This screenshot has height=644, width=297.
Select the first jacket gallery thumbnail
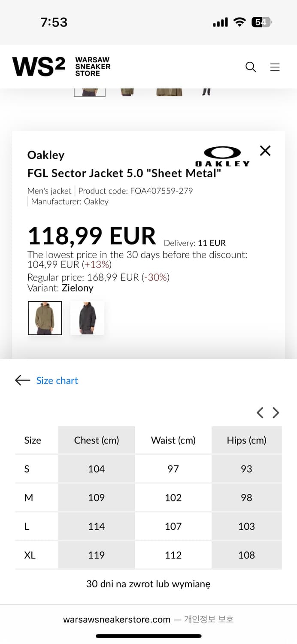click(x=90, y=91)
